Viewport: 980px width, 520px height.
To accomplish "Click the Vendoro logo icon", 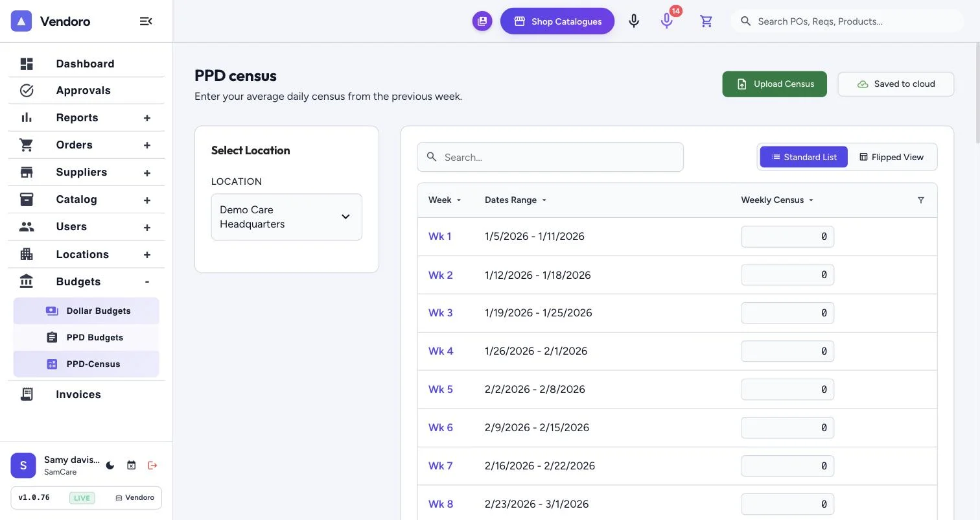I will (x=21, y=21).
